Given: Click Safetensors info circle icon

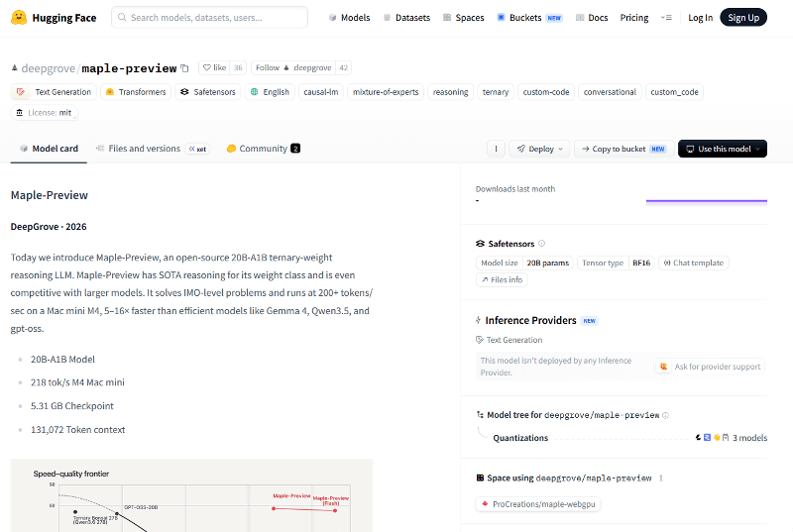Looking at the screenshot, I should [541, 244].
